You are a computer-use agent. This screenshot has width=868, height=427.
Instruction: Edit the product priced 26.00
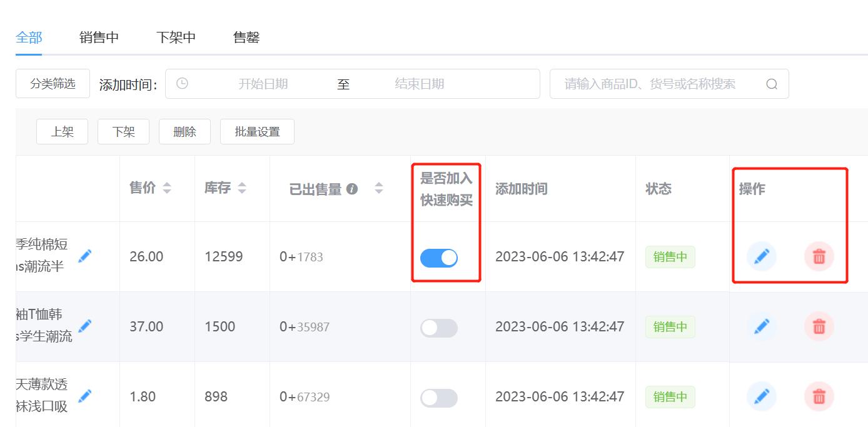point(761,256)
